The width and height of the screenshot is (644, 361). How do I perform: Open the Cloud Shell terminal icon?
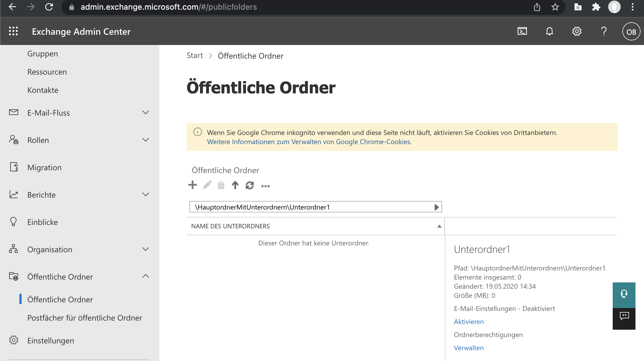click(522, 31)
